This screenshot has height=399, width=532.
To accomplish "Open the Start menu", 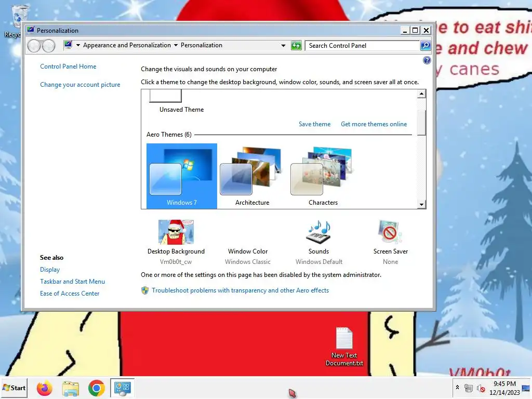I will point(14,388).
